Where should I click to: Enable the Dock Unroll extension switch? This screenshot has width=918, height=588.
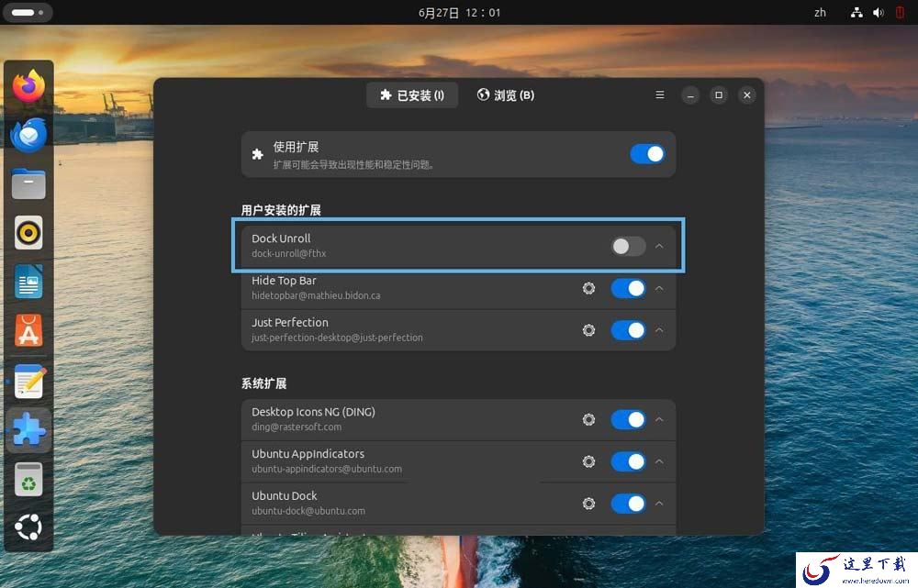628,247
